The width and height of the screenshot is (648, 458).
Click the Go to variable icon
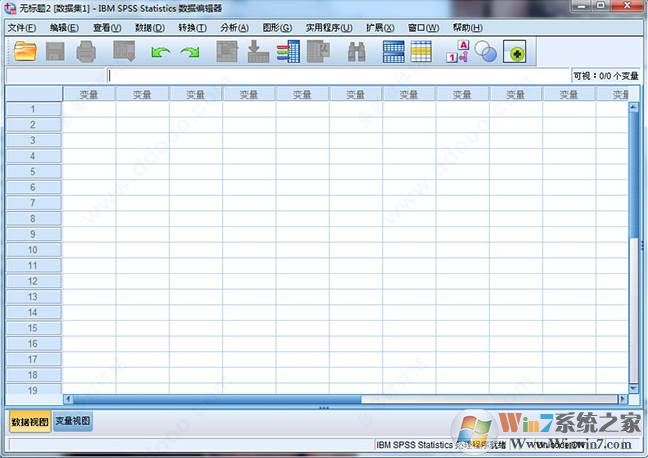click(258, 51)
